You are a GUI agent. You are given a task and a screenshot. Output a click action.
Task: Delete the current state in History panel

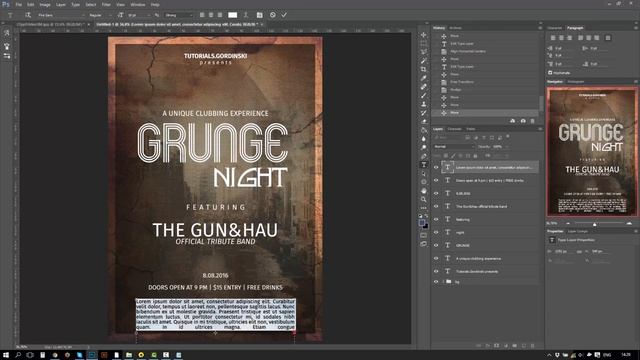[x=532, y=121]
